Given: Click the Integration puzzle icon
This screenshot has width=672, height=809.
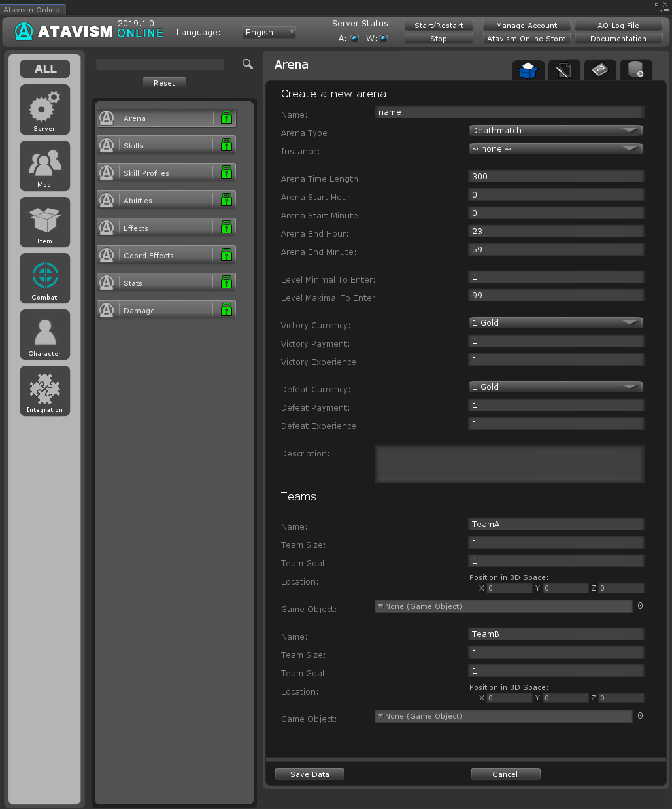Looking at the screenshot, I should pyautogui.click(x=44, y=390).
